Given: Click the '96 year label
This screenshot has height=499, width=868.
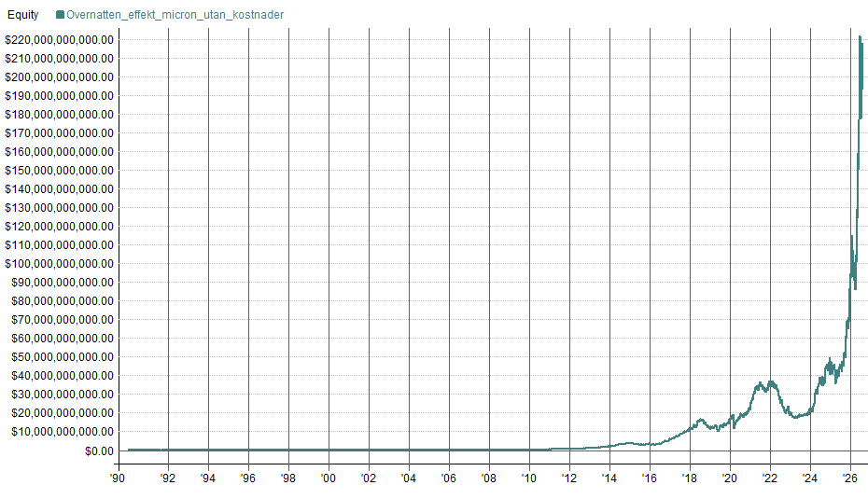Looking at the screenshot, I should pyautogui.click(x=248, y=478).
